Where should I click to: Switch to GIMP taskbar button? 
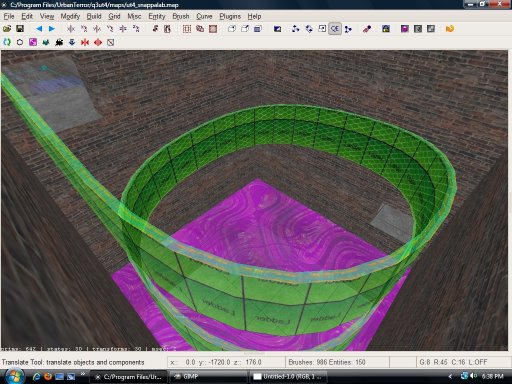(x=209, y=377)
